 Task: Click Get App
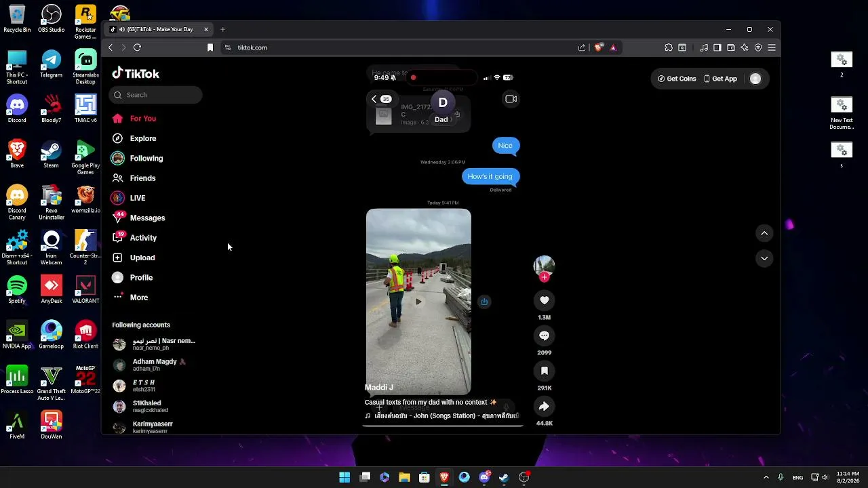[720, 79]
